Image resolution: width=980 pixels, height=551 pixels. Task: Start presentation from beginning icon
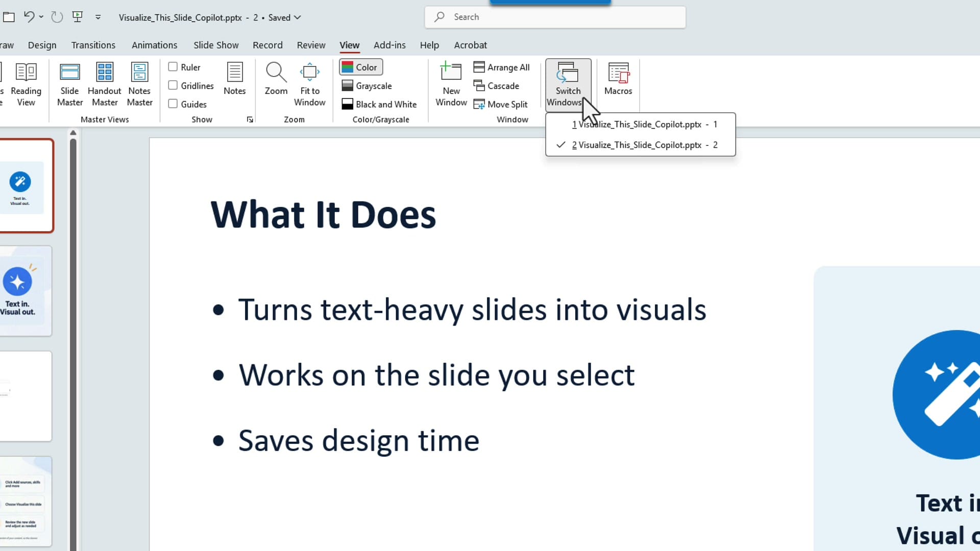pyautogui.click(x=78, y=17)
